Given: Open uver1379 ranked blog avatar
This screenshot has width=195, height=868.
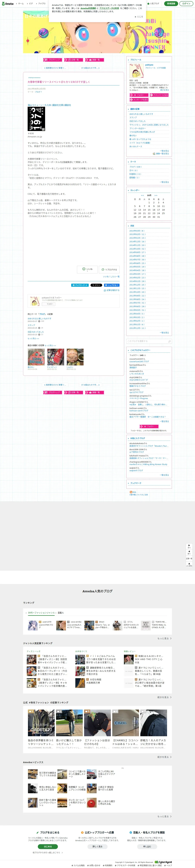Looking at the screenshot, I should tap(32, 625).
